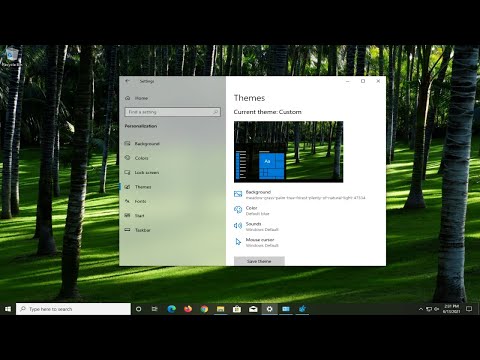Minimize the Settings window
Image resolution: width=480 pixels, height=360 pixels.
point(348,81)
